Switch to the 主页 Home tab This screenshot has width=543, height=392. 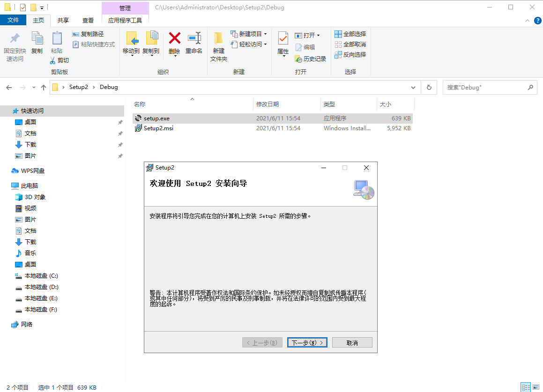[x=38, y=21]
